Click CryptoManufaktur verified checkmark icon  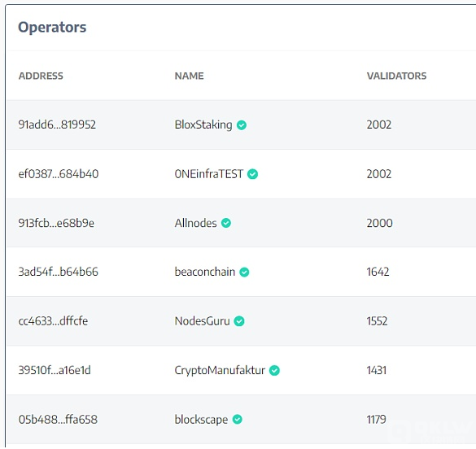[274, 370]
